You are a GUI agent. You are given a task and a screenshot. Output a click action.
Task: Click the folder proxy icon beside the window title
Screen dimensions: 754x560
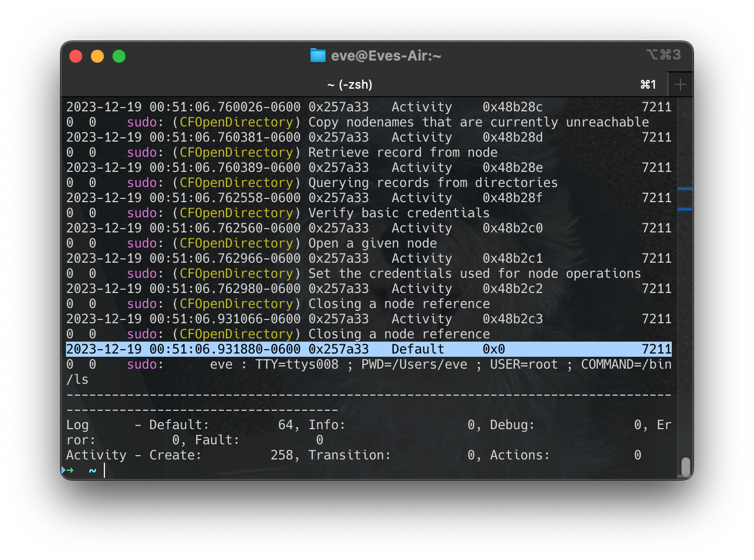coord(317,55)
